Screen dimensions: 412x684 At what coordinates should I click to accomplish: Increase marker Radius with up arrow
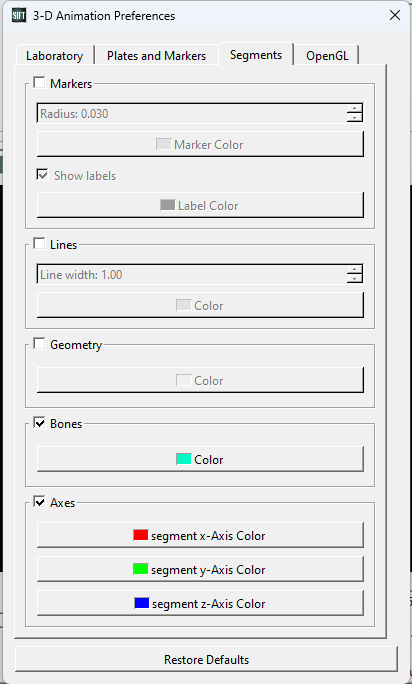pos(355,109)
